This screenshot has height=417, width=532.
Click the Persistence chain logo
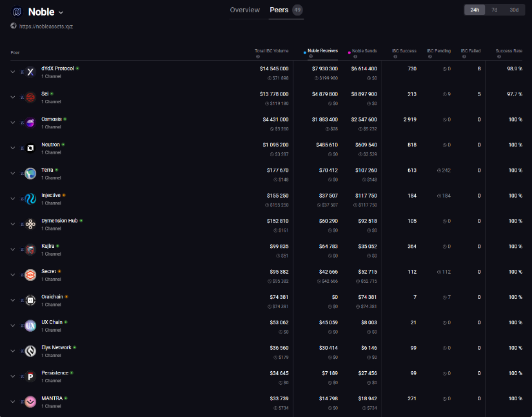pos(30,376)
